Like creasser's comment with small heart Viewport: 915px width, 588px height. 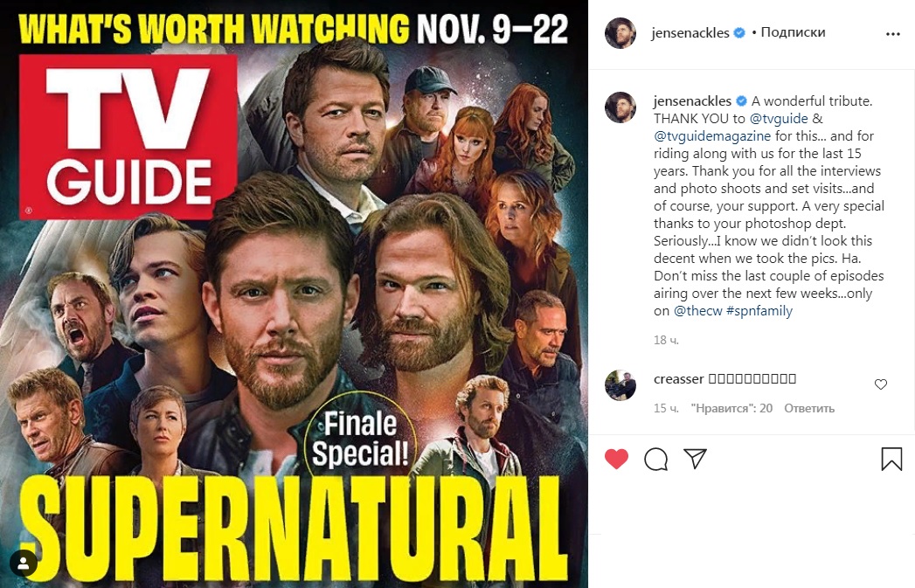tap(881, 384)
